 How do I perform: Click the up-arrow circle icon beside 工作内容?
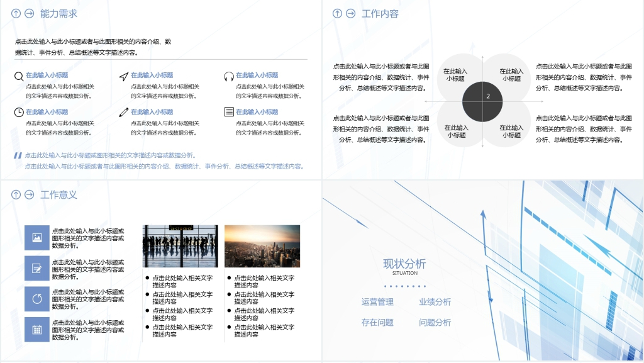pyautogui.click(x=337, y=14)
